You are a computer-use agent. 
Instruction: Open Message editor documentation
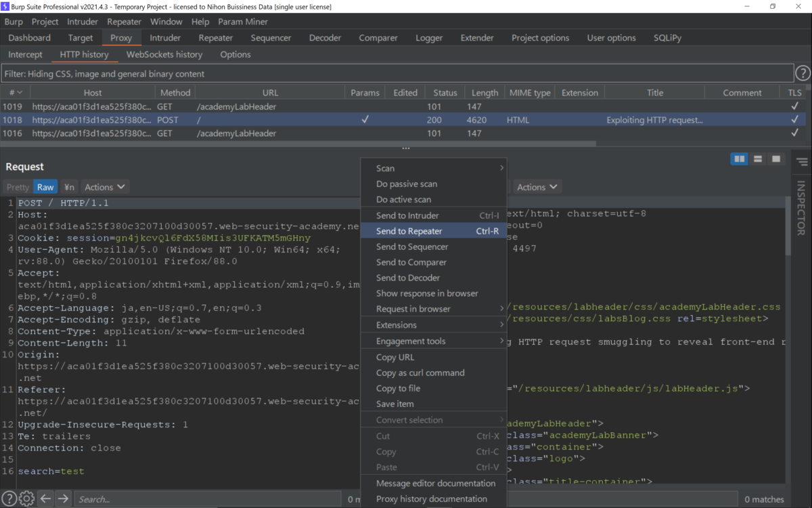434,484
